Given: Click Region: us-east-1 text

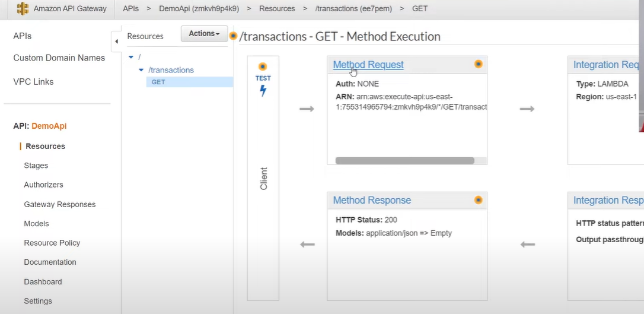Looking at the screenshot, I should [x=606, y=97].
